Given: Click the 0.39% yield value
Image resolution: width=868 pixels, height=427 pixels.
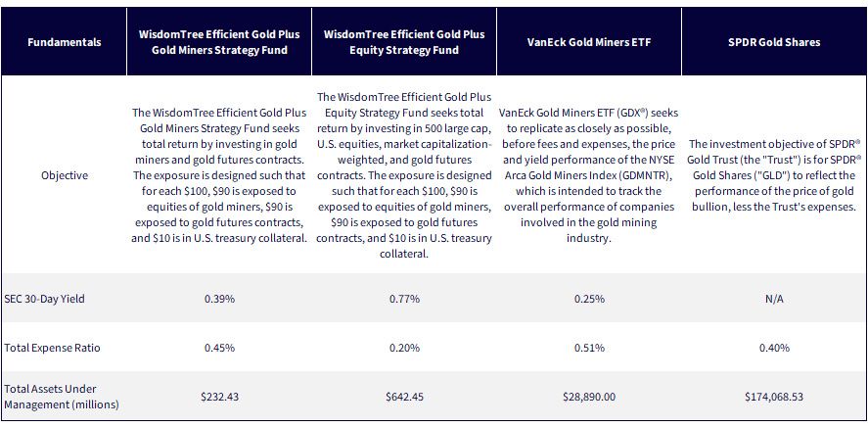Looking at the screenshot, I should [x=219, y=299].
